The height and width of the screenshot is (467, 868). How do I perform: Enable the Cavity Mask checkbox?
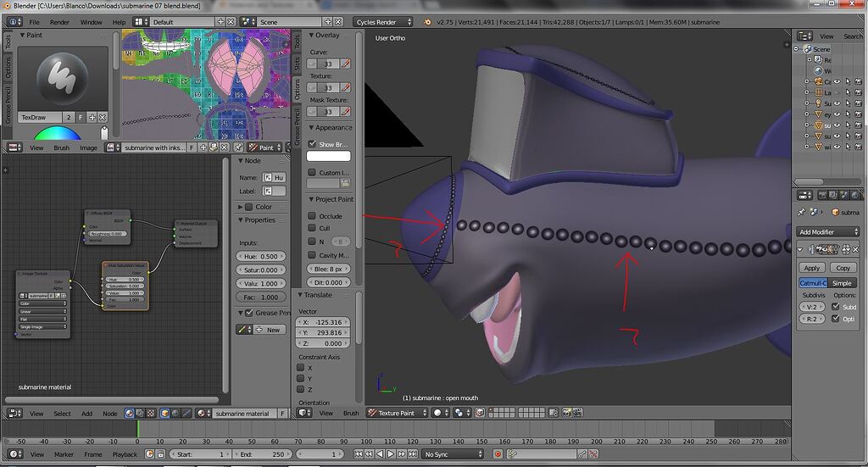312,255
